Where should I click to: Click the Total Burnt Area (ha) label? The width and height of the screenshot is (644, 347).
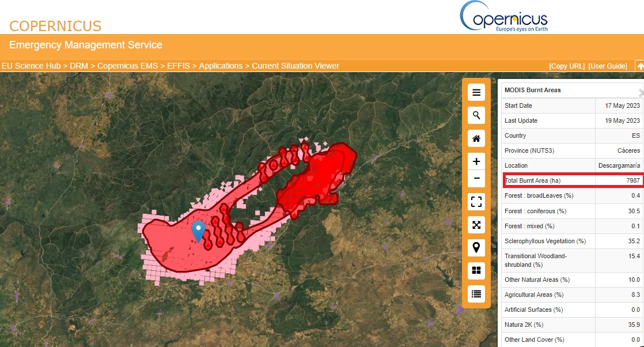click(x=532, y=180)
